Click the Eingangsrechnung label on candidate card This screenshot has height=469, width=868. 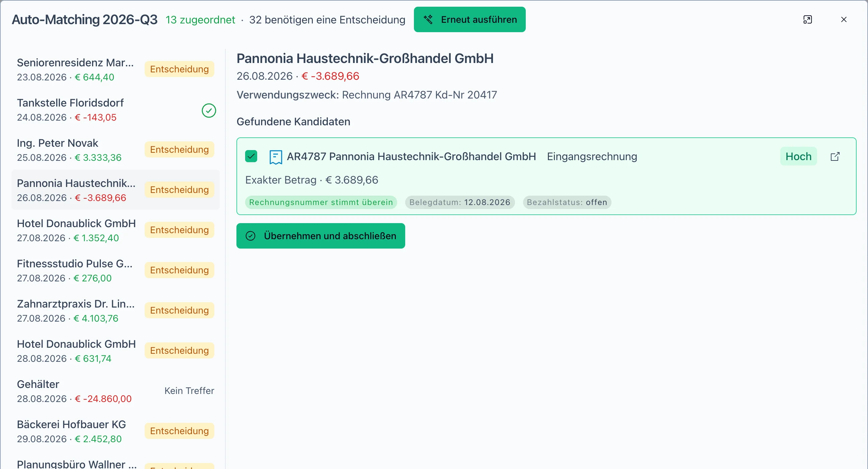[x=592, y=156]
